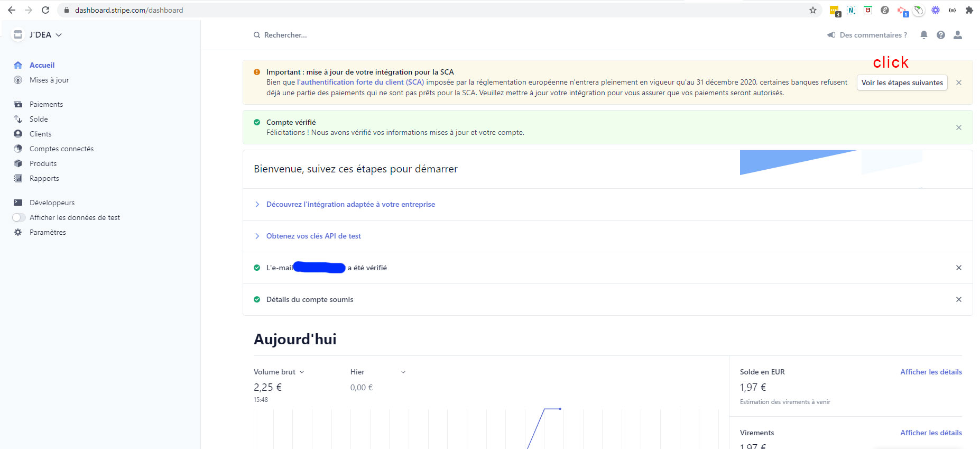980x449 pixels.
Task: Dismiss the e-mail vérifié step
Action: (959, 268)
